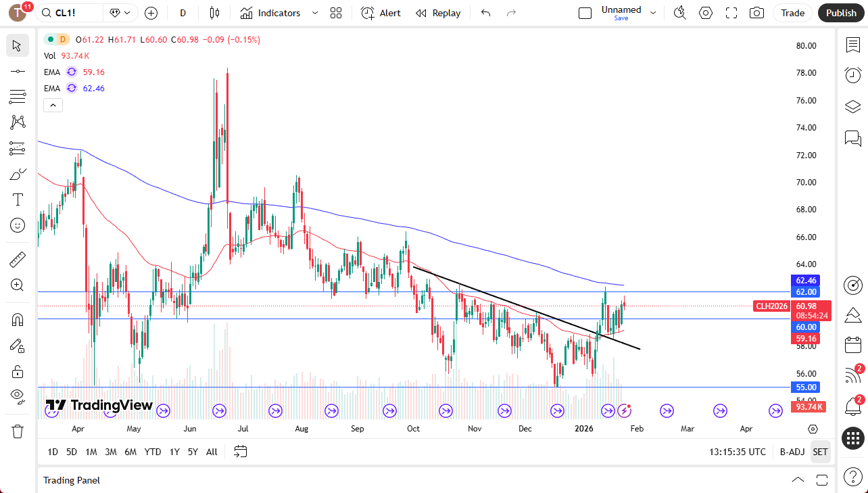Toggle hide all drawings eye icon

(x=18, y=396)
